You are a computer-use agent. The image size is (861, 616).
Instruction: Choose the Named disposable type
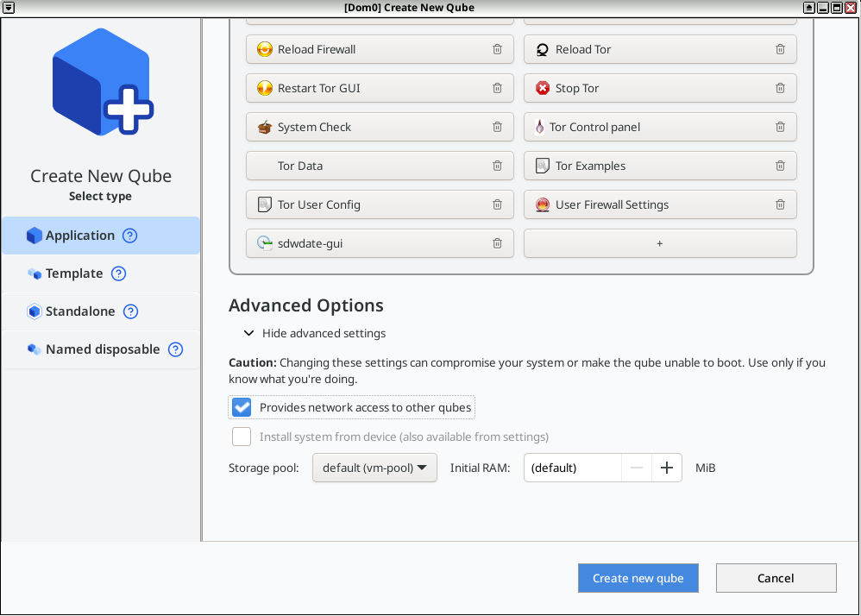click(102, 349)
